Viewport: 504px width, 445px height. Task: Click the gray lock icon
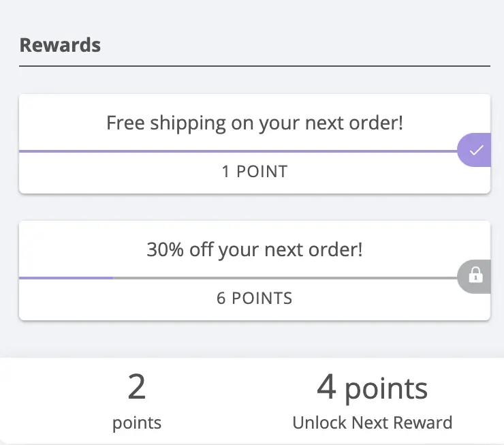pyautogui.click(x=475, y=276)
